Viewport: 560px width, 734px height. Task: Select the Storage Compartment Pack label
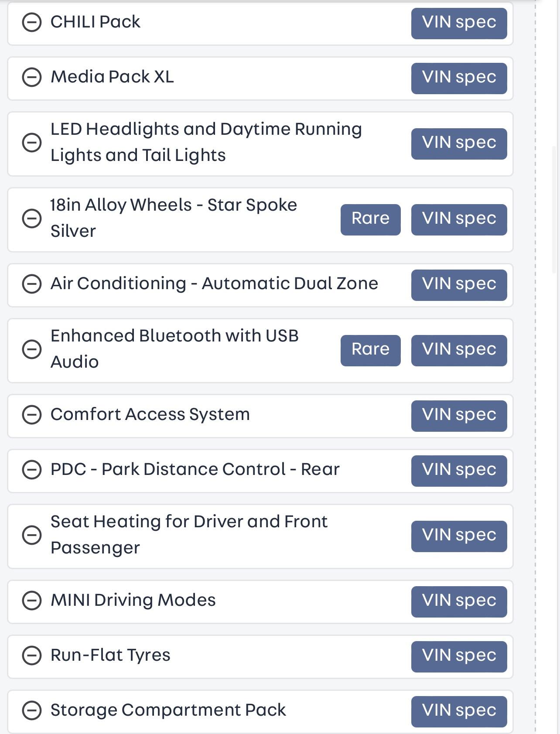click(168, 710)
